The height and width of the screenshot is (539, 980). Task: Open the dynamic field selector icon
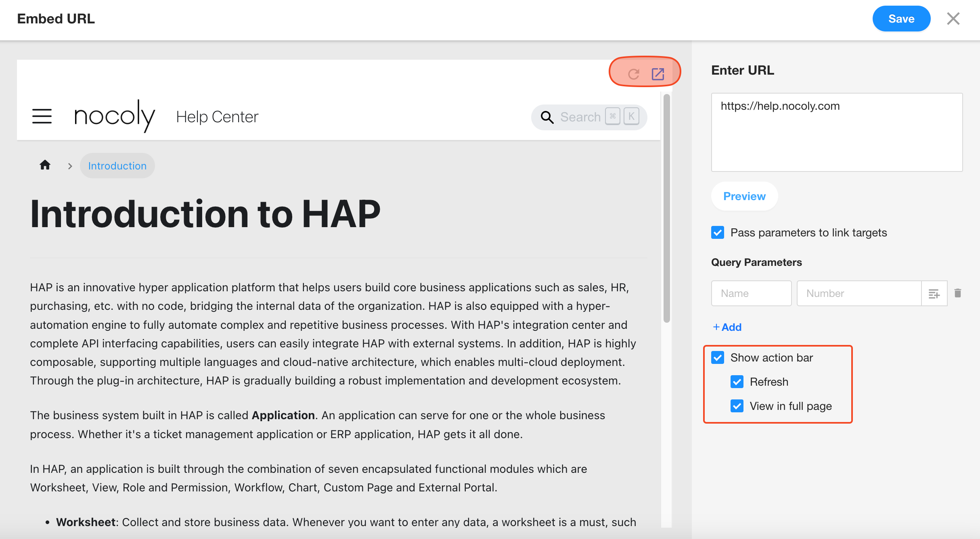point(934,293)
